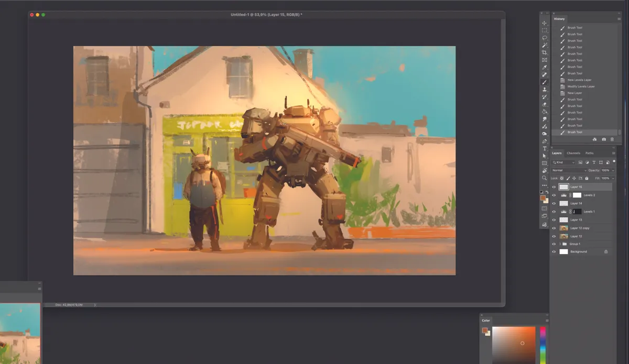Select the Paint Bucket tool
Screen dimensions: 629x364
(x=544, y=111)
